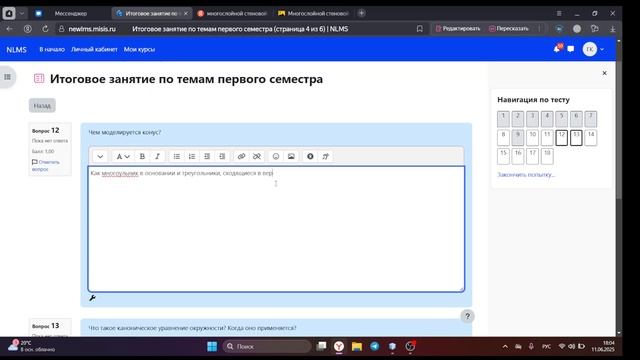The image size is (640, 360).
Task: Open the course index sidebar icon
Action: click(7, 77)
